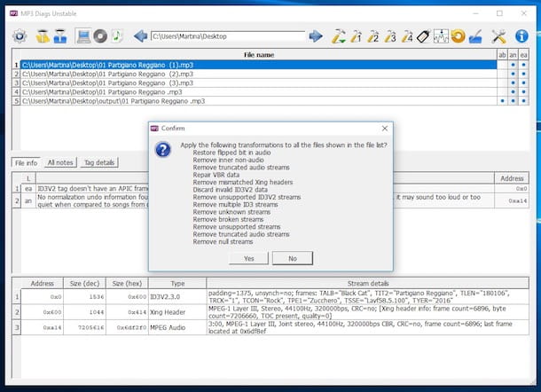541x392 pixels.
Task: Select the 'output\01 Partigiano Reggiano .mp3' row
Action: [258, 101]
